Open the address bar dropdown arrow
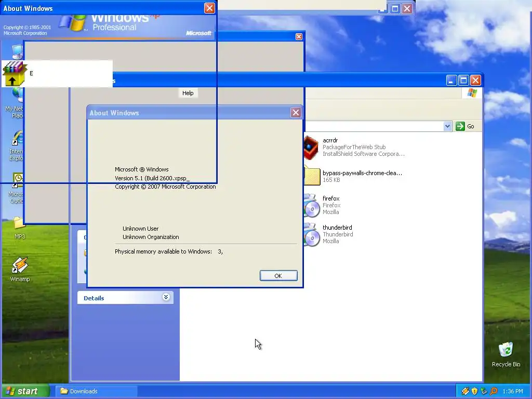 point(447,126)
